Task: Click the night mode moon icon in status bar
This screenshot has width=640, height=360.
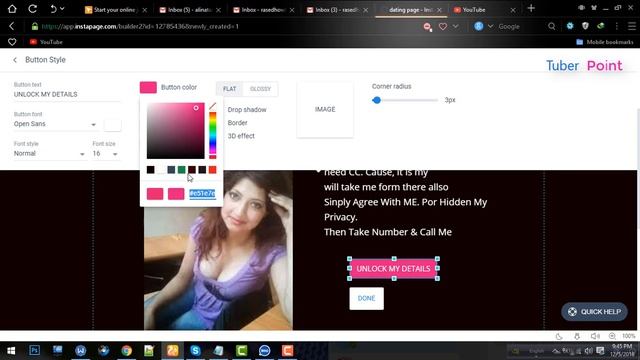Action: [x=559, y=336]
